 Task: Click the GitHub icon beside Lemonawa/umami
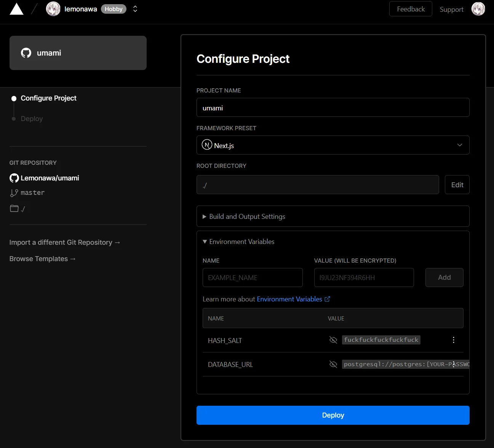[14, 178]
